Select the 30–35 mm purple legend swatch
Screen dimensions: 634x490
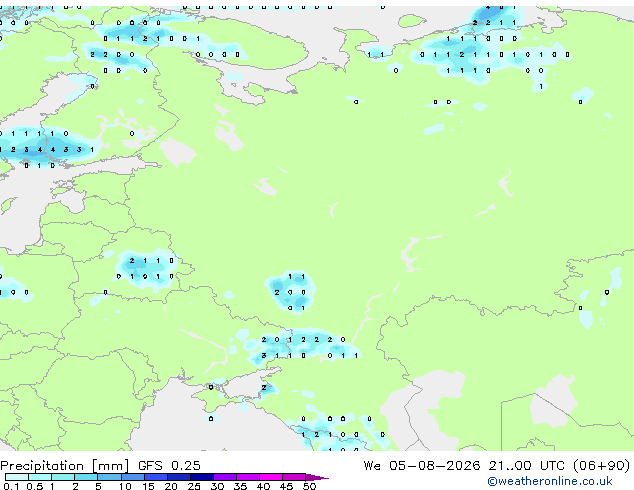(x=225, y=477)
